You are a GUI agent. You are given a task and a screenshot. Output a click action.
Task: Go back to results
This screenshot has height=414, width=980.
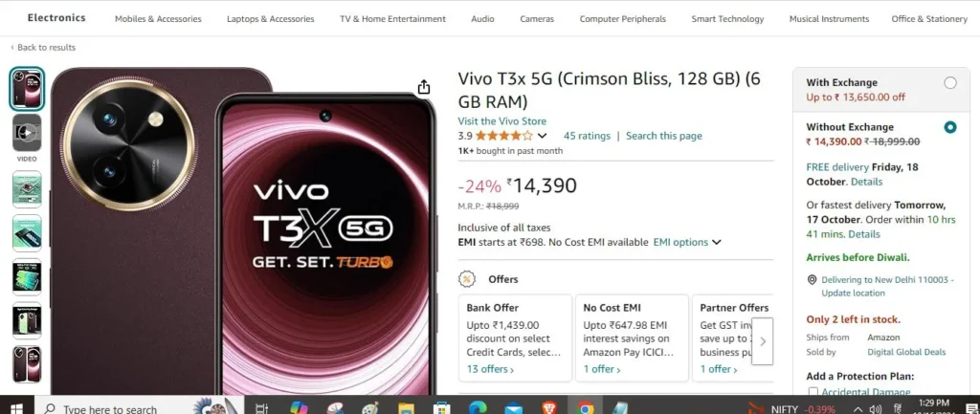pyautogui.click(x=43, y=48)
